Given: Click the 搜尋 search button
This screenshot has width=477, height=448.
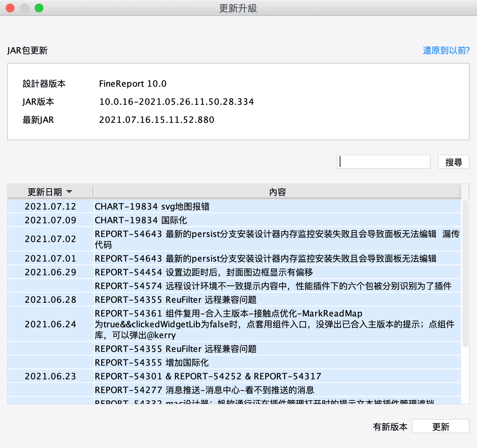Looking at the screenshot, I should (x=454, y=162).
